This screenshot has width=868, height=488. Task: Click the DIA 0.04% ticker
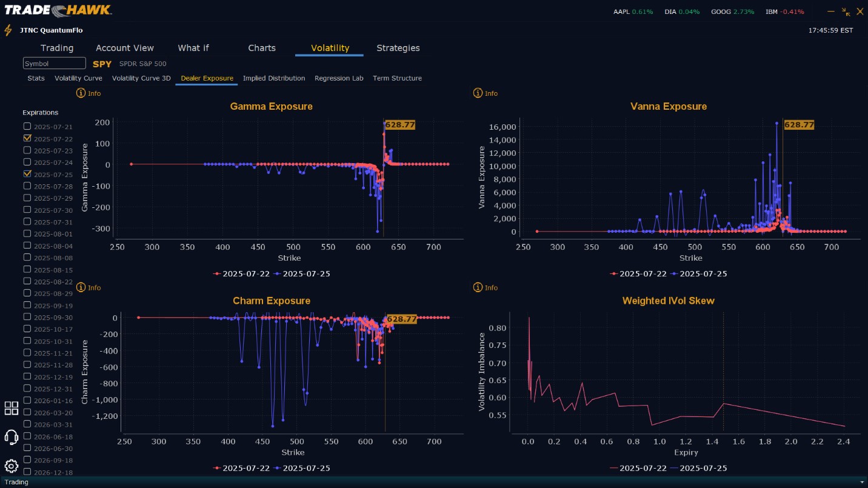[x=682, y=12]
